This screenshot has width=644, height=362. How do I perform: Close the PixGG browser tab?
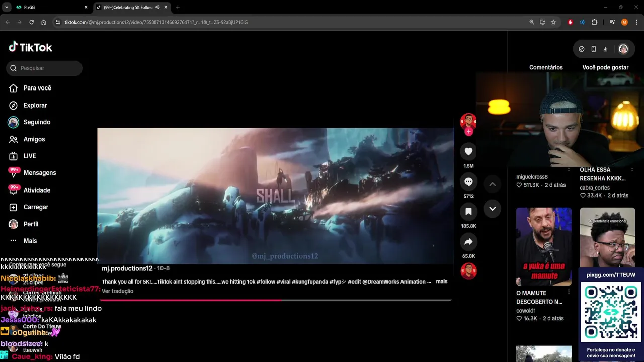coord(86,7)
